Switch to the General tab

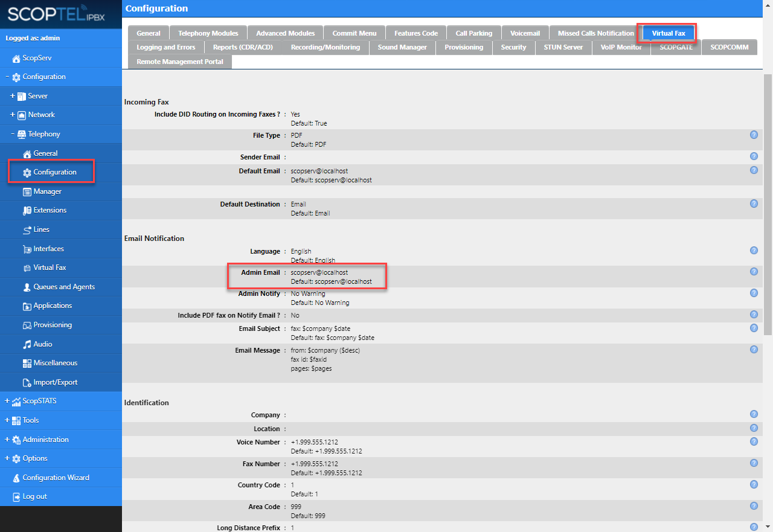pos(149,33)
